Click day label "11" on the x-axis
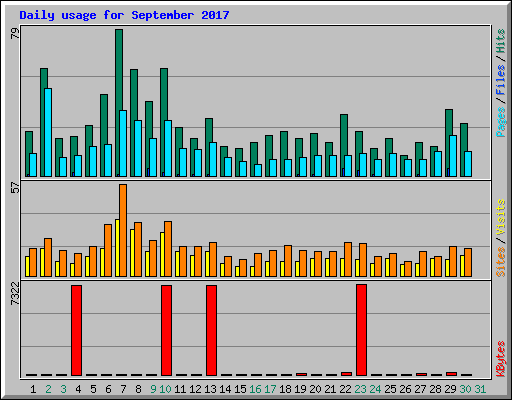This screenshot has height=400, width=512. (180, 389)
